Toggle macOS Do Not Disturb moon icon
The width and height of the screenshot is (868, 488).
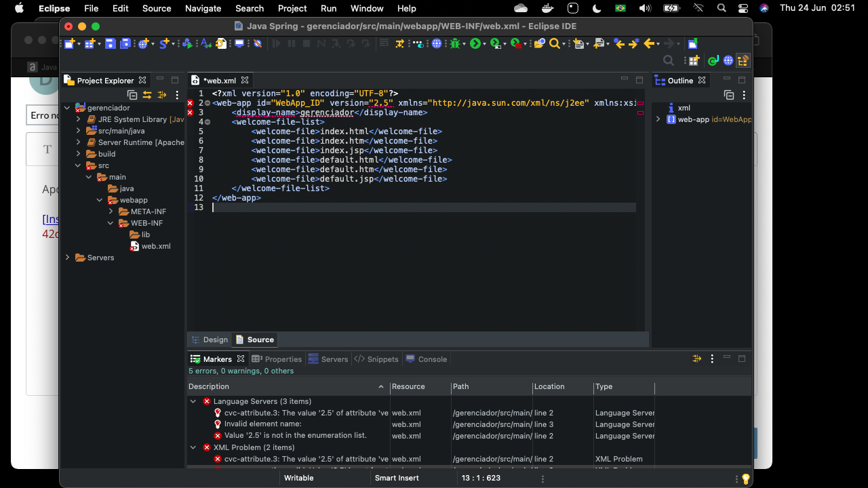point(597,8)
